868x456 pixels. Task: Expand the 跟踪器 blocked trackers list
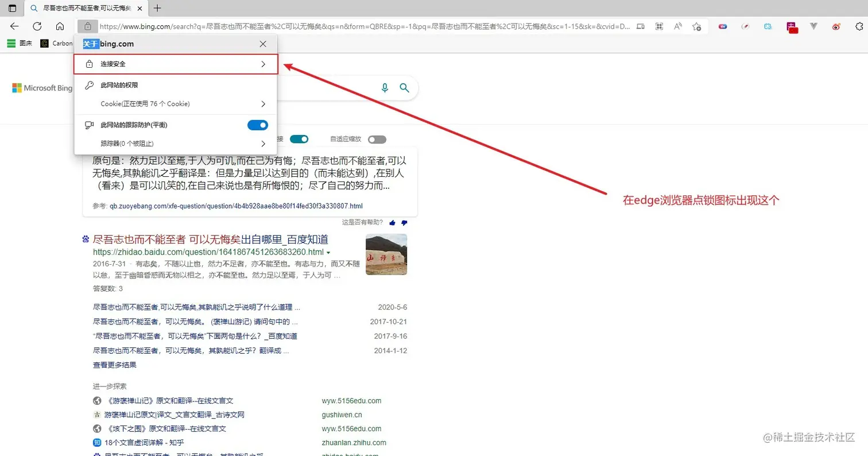click(263, 144)
